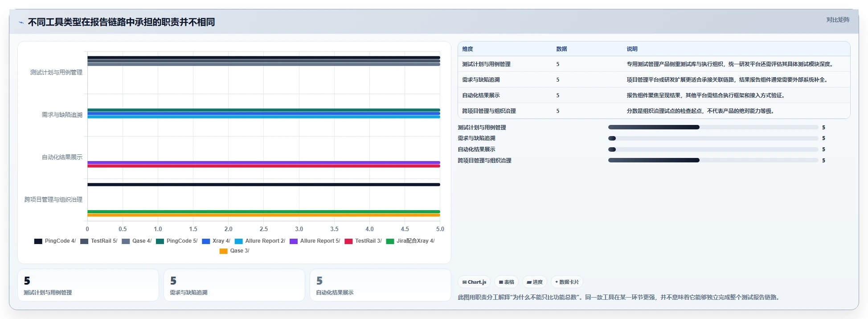The width and height of the screenshot is (868, 319).
Task: Open the stat card 自动化结果展示
Action: pyautogui.click(x=381, y=285)
